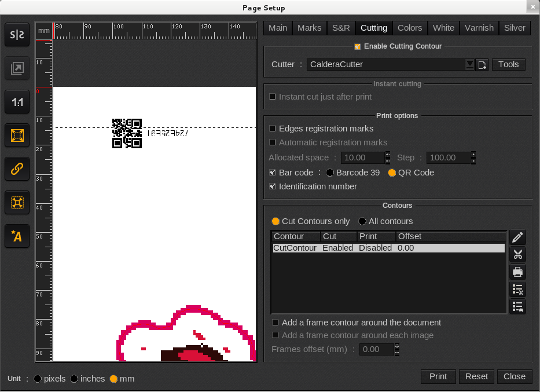Image resolution: width=540 pixels, height=392 pixels.
Task: Switch to the Marks tab
Action: [309, 28]
